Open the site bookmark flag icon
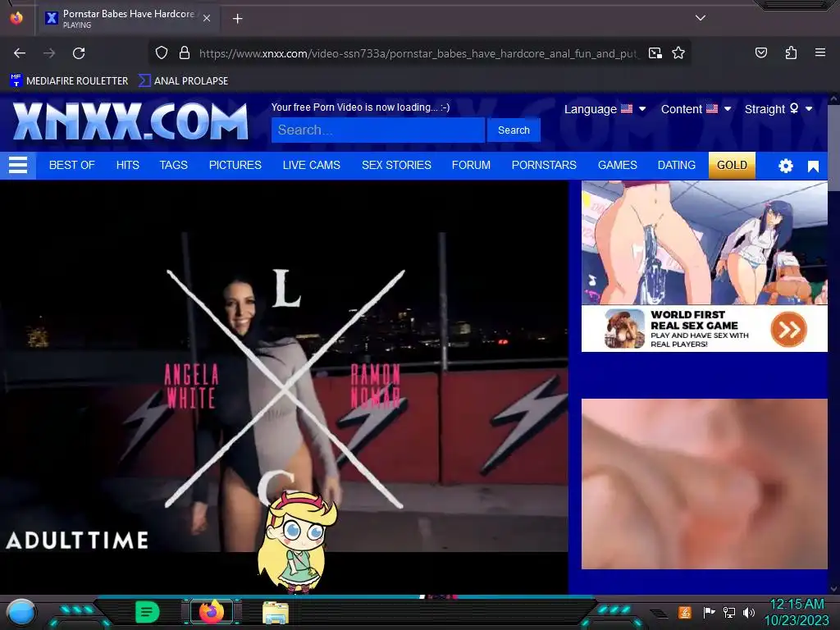 point(813,167)
